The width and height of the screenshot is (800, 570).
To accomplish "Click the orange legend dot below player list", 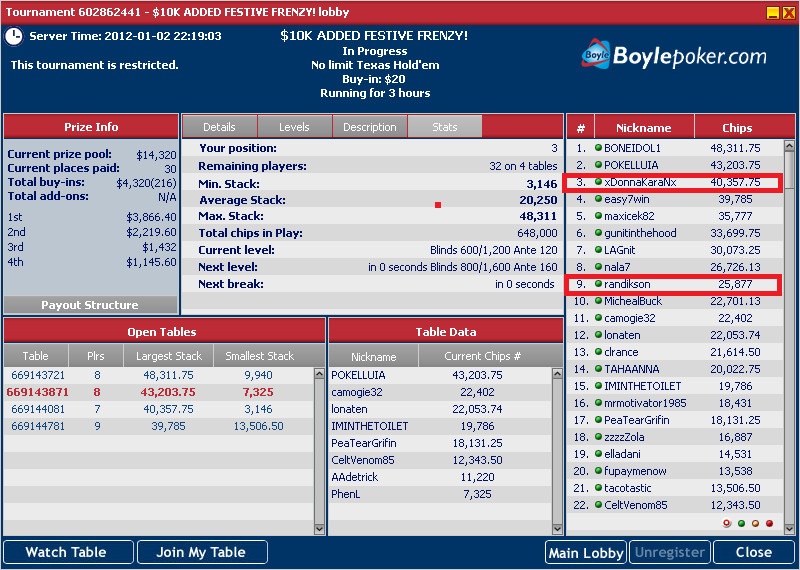I will click(755, 524).
